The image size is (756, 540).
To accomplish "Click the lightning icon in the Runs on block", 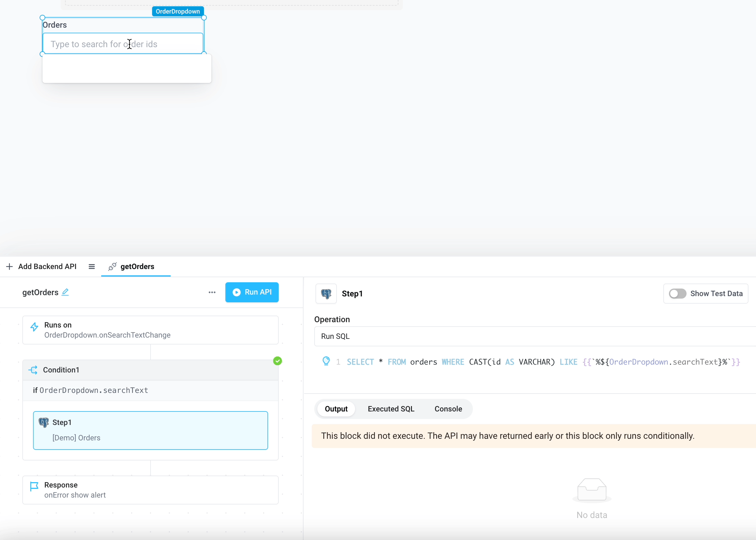I will tap(34, 326).
